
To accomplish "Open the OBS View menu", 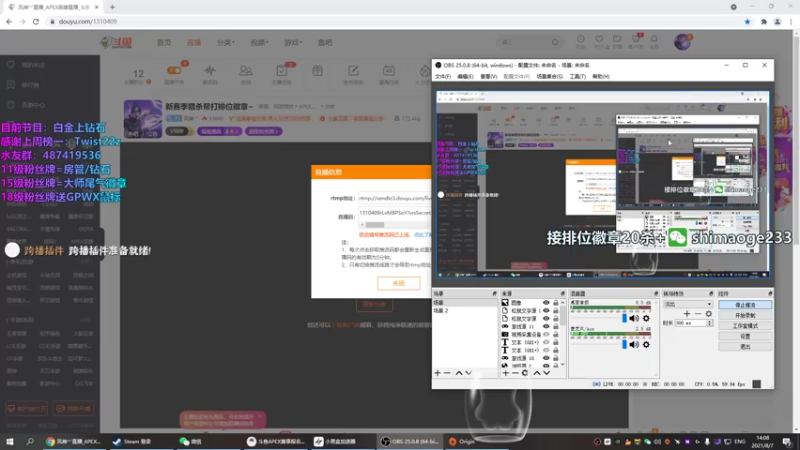I will point(489,77).
